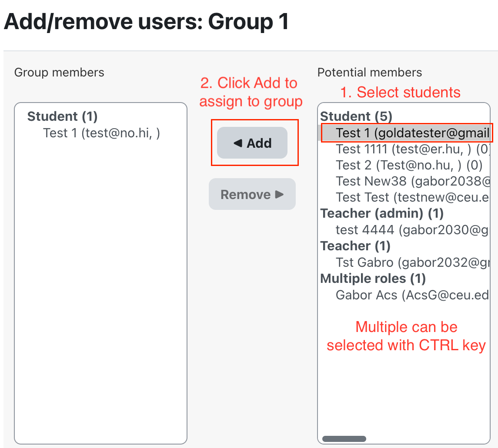Click the Remove button
The width and height of the screenshot is (498, 448).
coord(252,194)
